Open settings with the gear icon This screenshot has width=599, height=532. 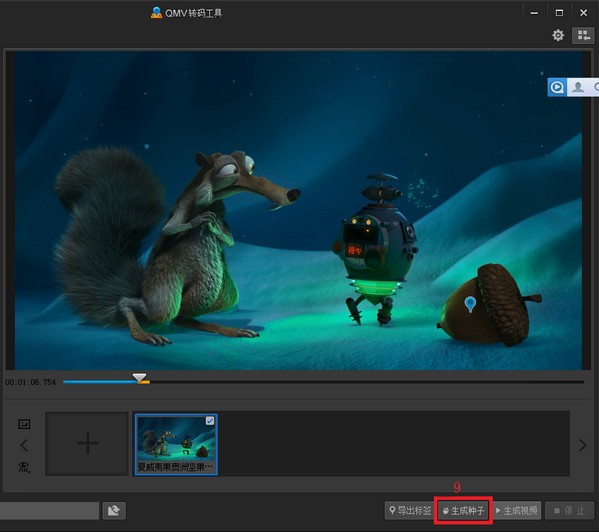pyautogui.click(x=558, y=36)
